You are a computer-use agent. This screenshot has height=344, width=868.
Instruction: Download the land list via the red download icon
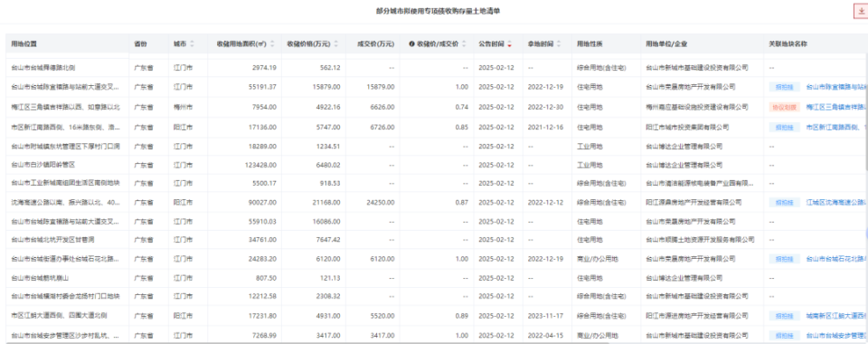click(x=861, y=12)
